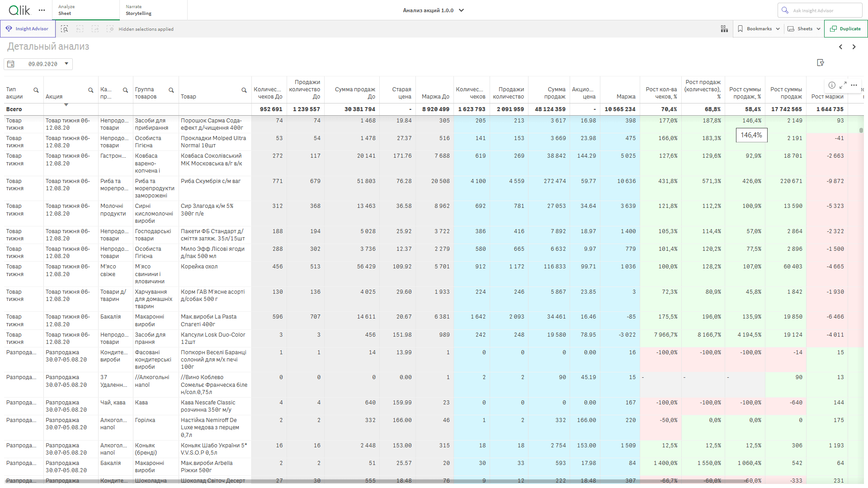Search in the Акция column
The image size is (868, 488).
(91, 90)
